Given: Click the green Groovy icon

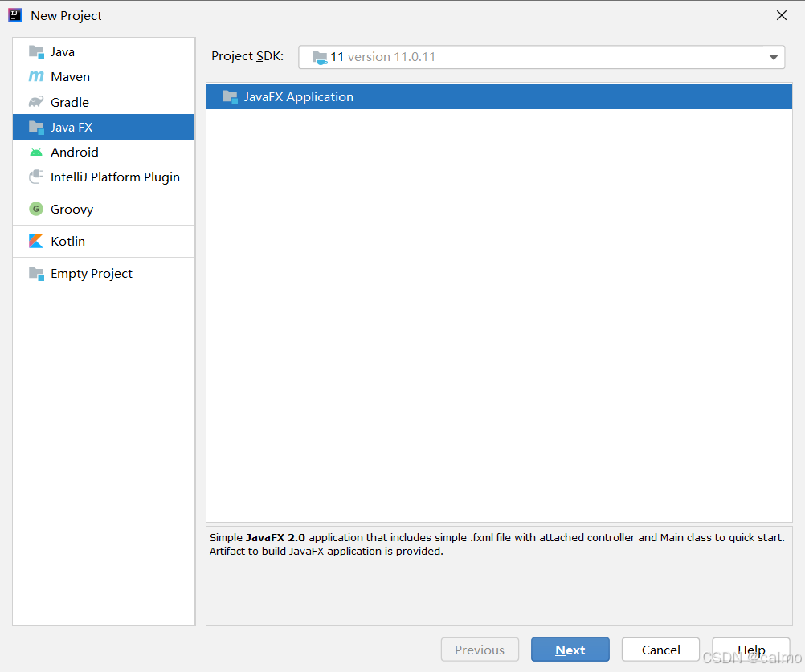Looking at the screenshot, I should (x=36, y=209).
